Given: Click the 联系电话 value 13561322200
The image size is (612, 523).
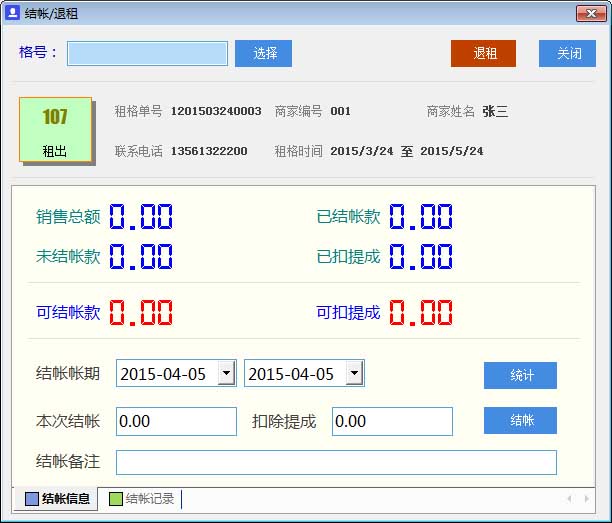Looking at the screenshot, I should (x=209, y=151).
